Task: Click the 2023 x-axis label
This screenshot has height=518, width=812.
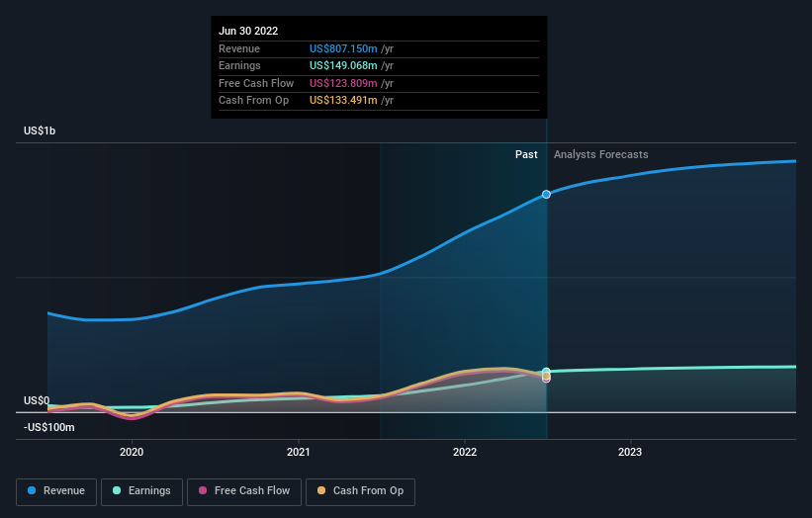Action: [x=630, y=452]
